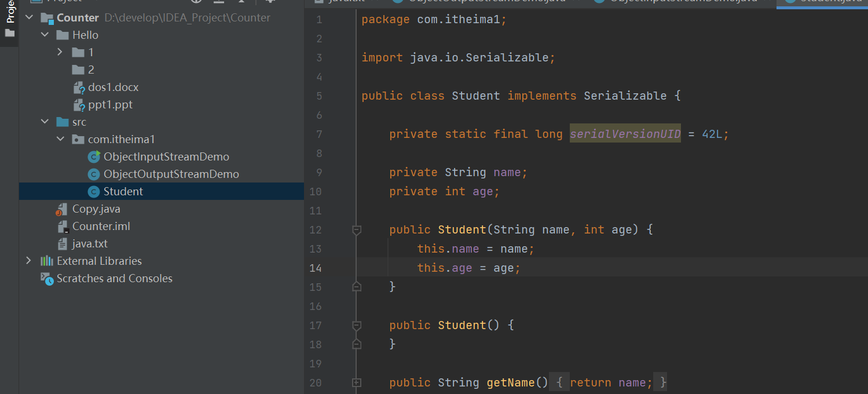868x394 pixels.
Task: Click the folder icon of directory 1
Action: [78, 53]
